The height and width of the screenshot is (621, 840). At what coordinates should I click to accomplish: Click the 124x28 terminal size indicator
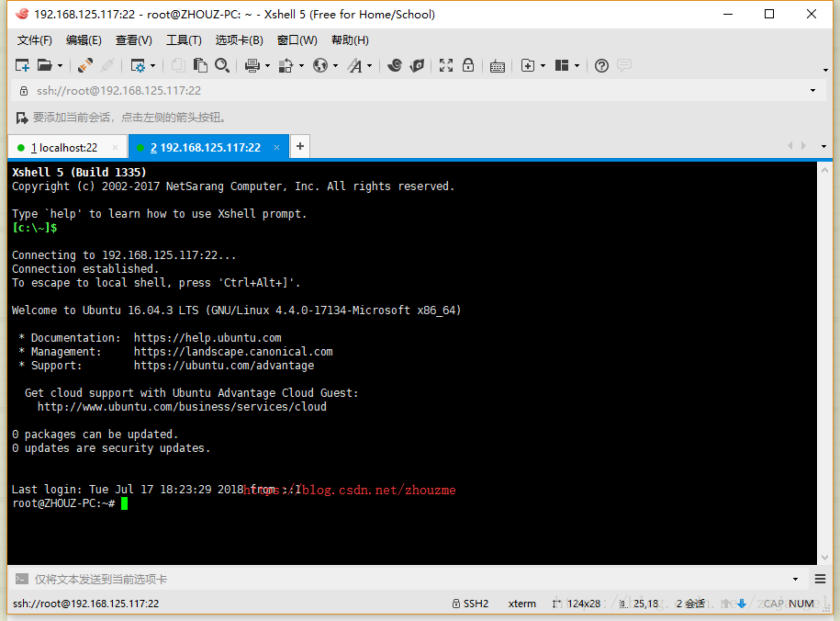pos(577,604)
